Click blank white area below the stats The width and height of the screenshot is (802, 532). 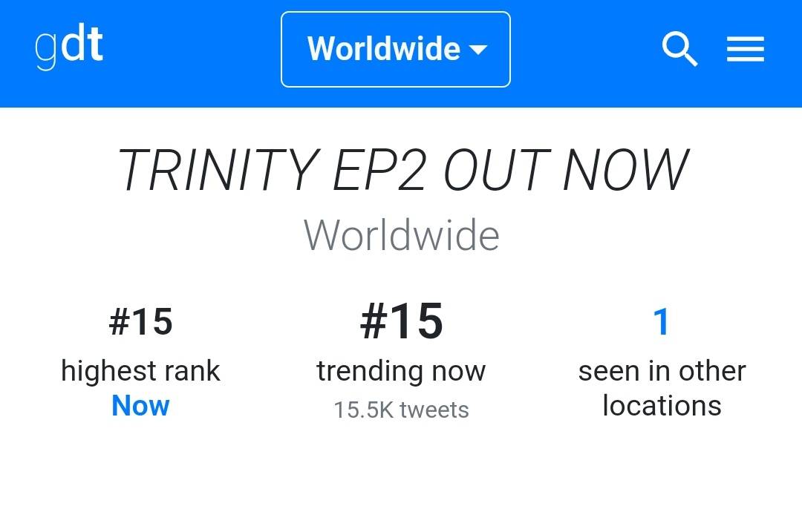pyautogui.click(x=401, y=482)
